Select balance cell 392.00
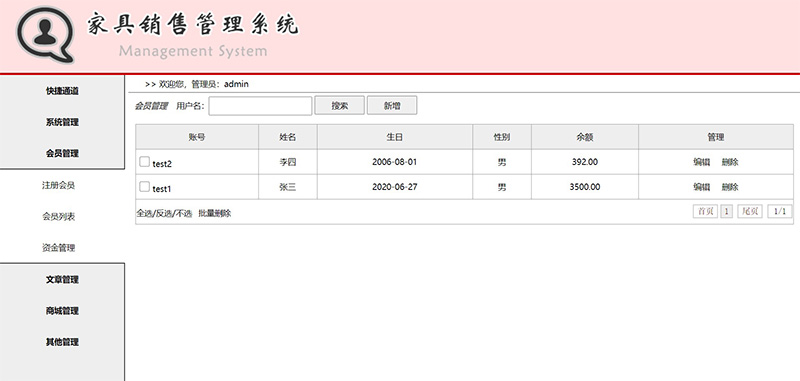The width and height of the screenshot is (800, 381). (585, 162)
